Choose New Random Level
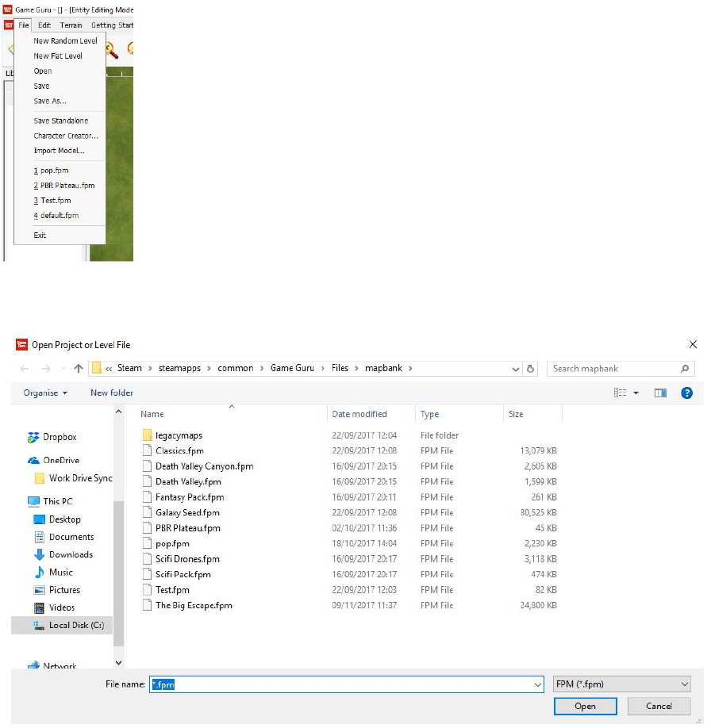The width and height of the screenshot is (711, 728). [x=65, y=41]
